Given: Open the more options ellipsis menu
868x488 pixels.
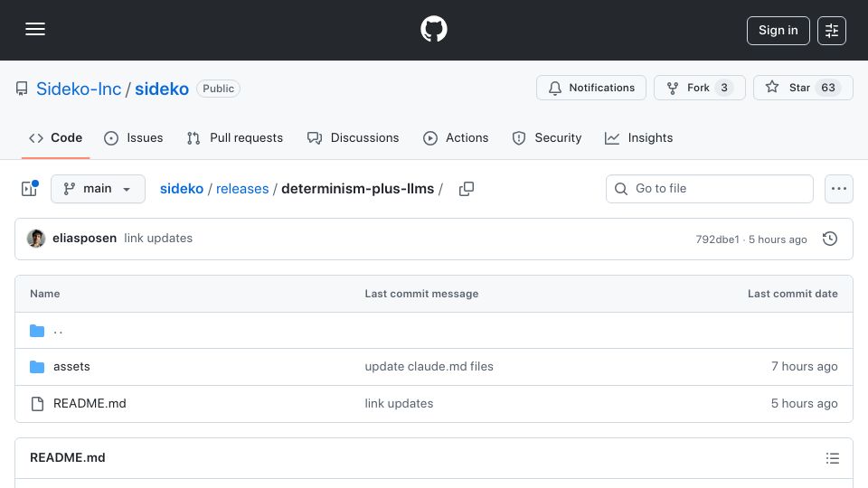Looking at the screenshot, I should click(x=839, y=189).
